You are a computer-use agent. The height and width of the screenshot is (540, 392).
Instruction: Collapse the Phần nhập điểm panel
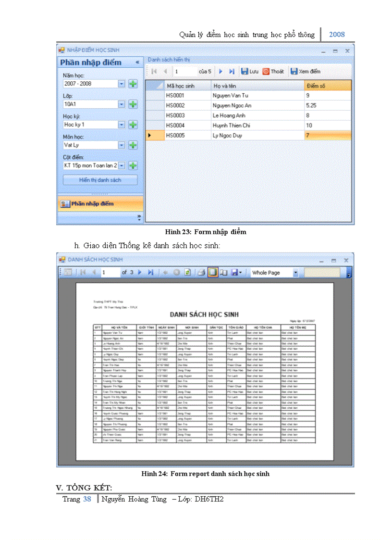click(x=137, y=63)
